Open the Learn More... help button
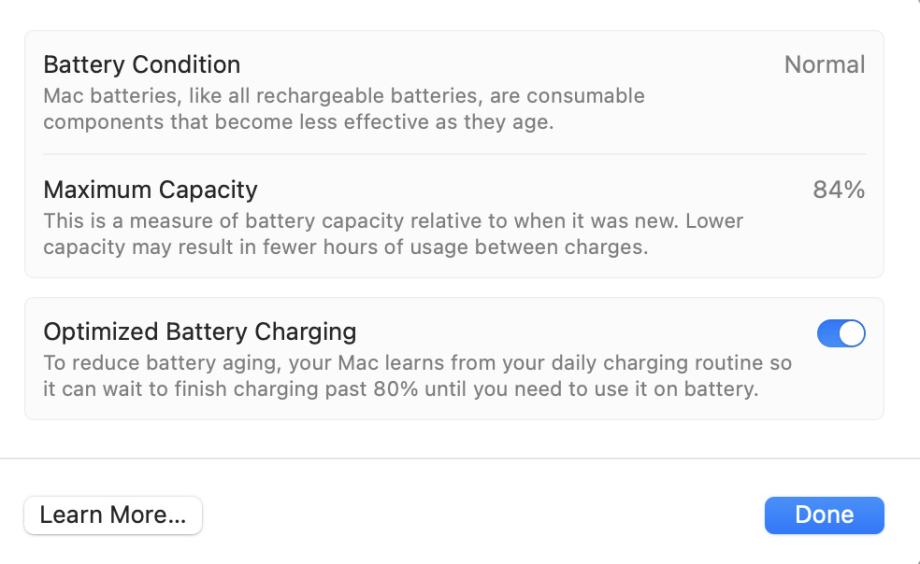Screen dimensions: 920x564 click(x=113, y=515)
